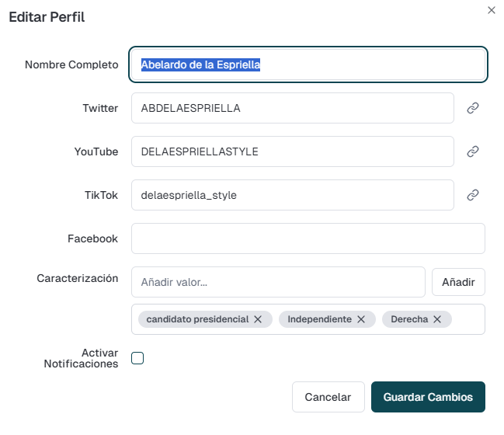This screenshot has height=435, width=504.
Task: Click the Guardar Cambios button
Action: pyautogui.click(x=428, y=397)
